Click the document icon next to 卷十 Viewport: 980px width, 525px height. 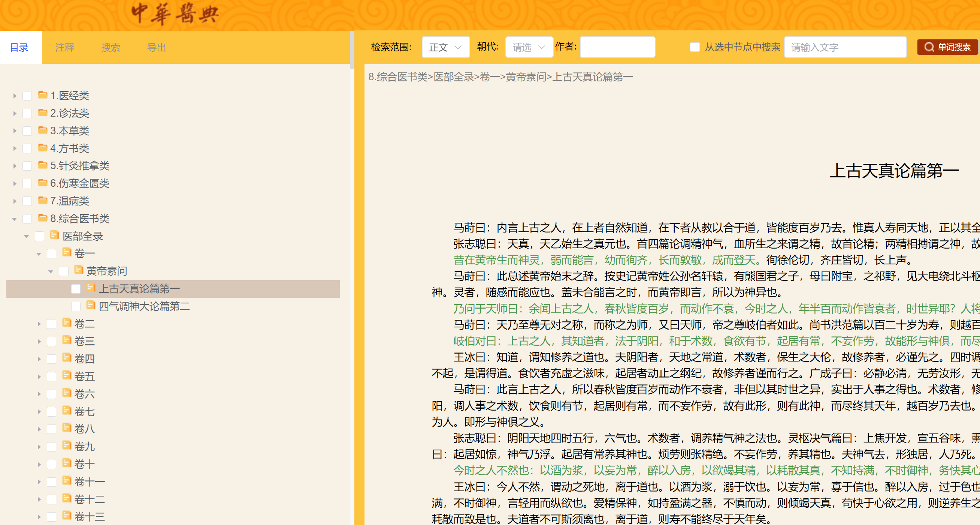67,463
